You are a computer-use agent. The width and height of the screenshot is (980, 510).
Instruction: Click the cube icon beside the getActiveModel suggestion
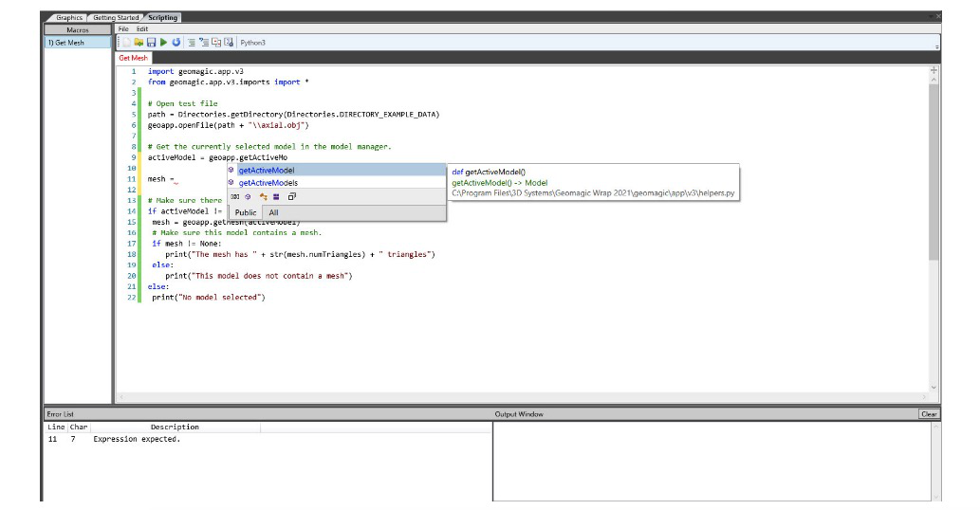coord(231,170)
